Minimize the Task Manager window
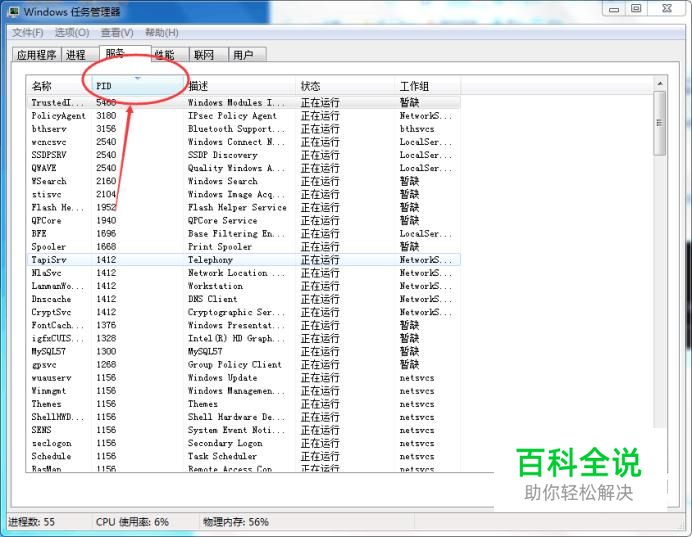This screenshot has height=537, width=692. 614,8
